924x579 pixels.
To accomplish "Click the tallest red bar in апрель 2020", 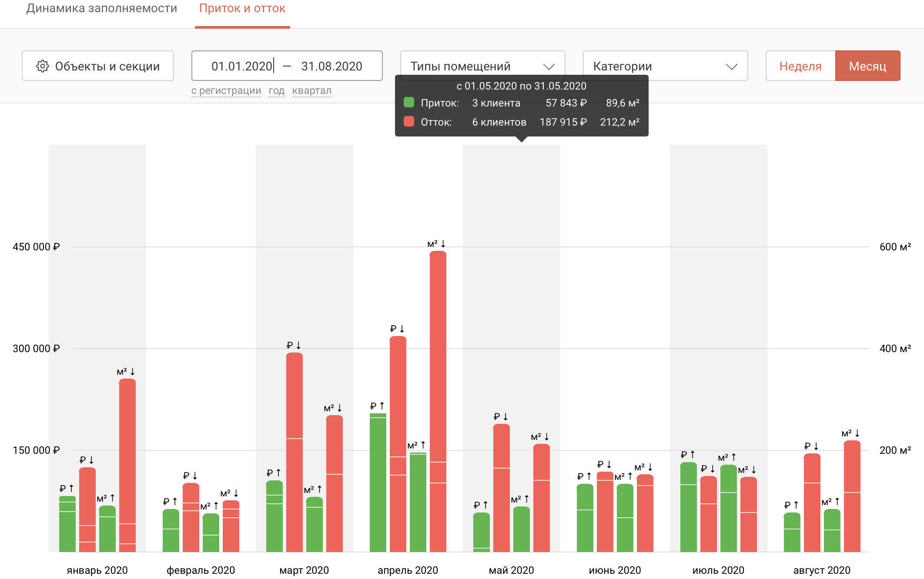I will tap(438, 401).
